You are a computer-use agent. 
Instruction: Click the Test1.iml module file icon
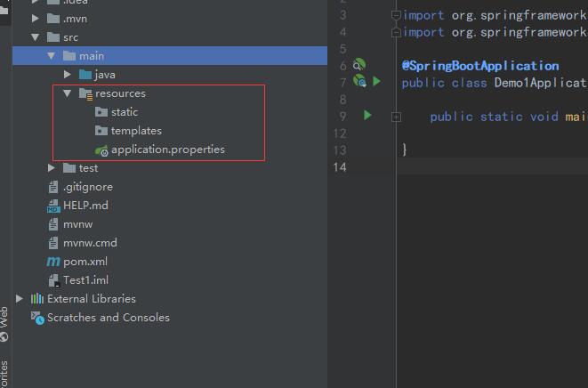click(x=53, y=280)
